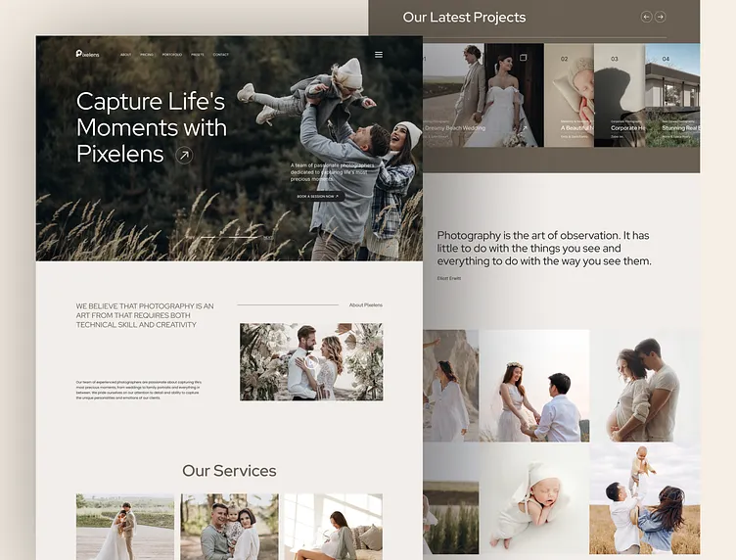Image resolution: width=736 pixels, height=560 pixels.
Task: Click the Elliott Erwitt attribution
Action: (449, 278)
